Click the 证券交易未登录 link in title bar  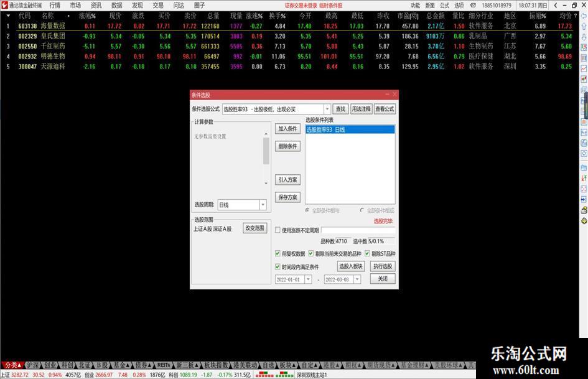click(301, 5)
